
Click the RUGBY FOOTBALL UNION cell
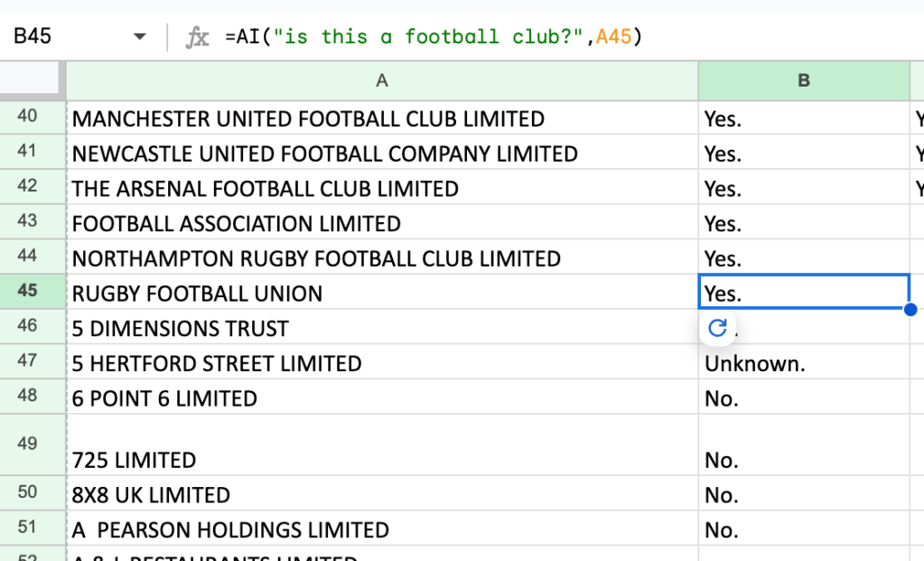[x=382, y=293]
